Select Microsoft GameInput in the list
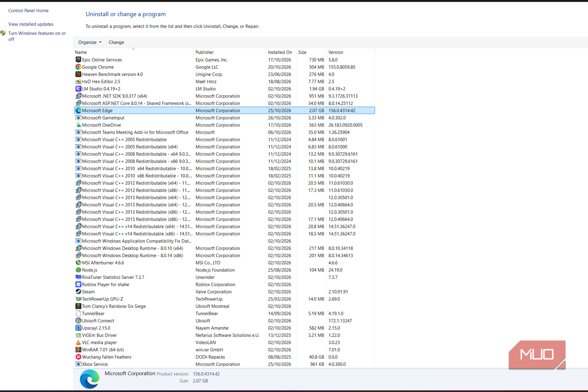 pyautogui.click(x=225, y=118)
